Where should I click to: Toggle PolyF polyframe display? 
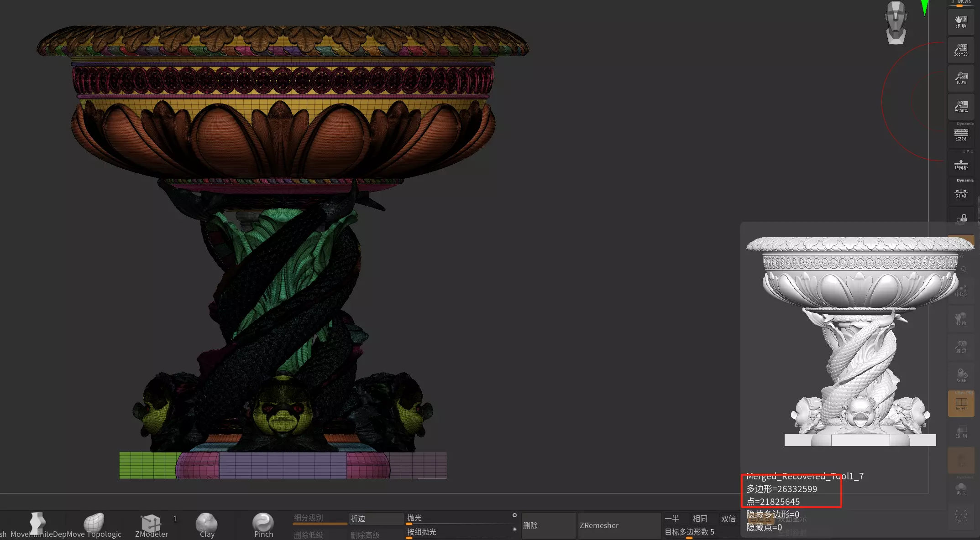(961, 404)
